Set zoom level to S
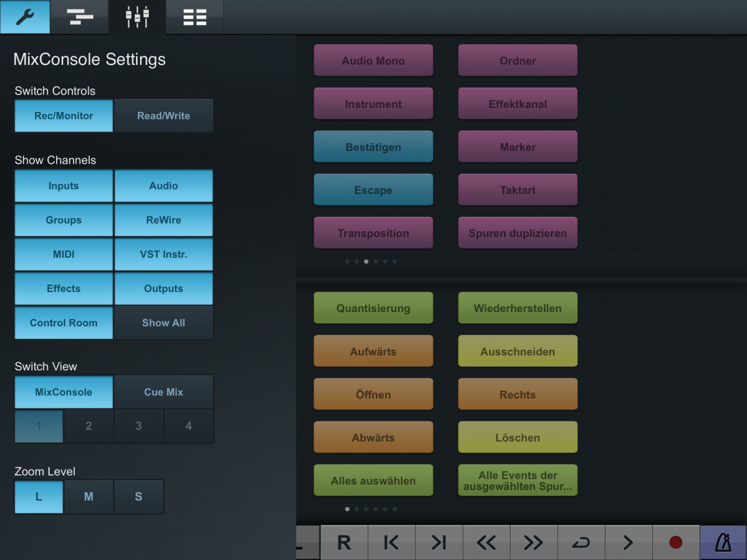Viewport: 747px width, 560px height. [138, 496]
